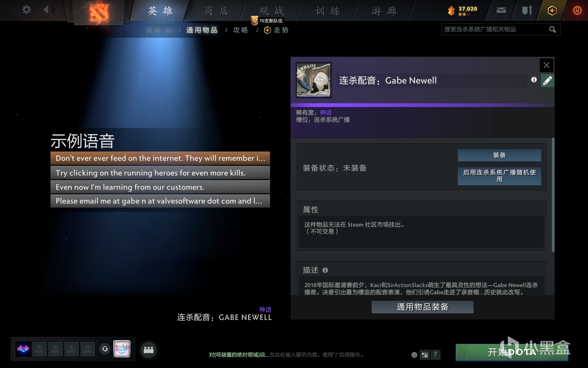Play "Don't ever ever feed" sample line

(x=160, y=158)
